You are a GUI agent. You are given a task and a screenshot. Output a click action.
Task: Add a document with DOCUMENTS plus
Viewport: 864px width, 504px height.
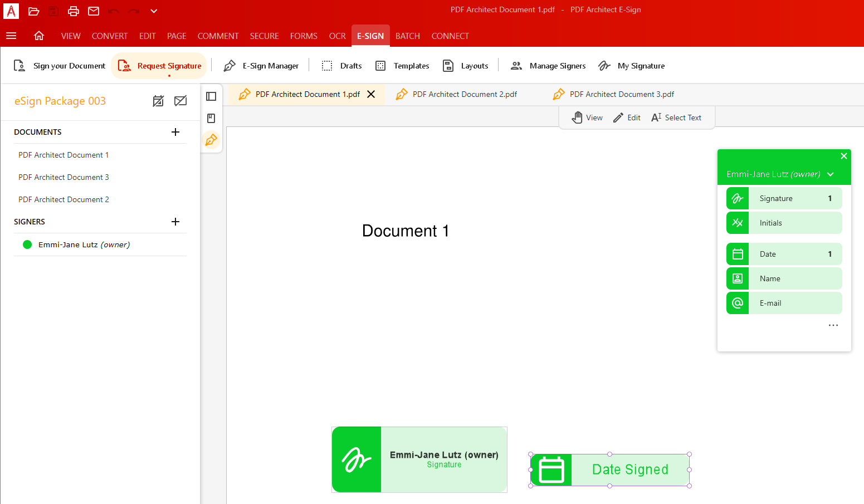[175, 132]
